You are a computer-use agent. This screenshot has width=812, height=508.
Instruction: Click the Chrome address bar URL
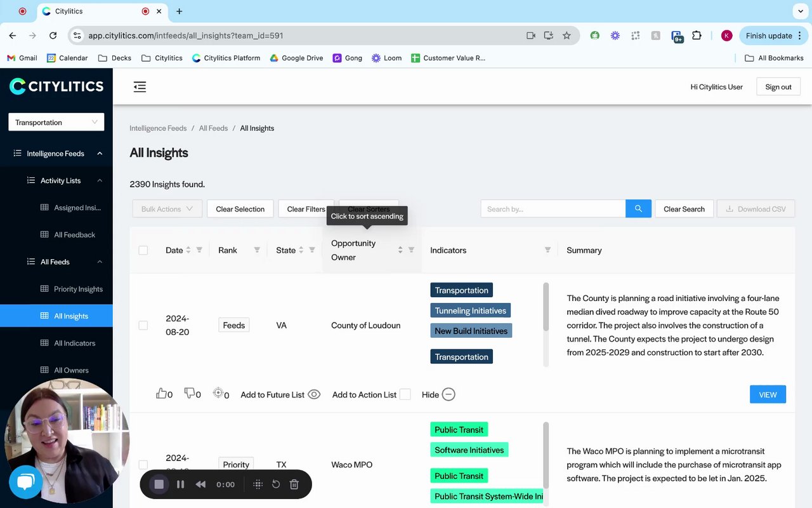(186, 36)
